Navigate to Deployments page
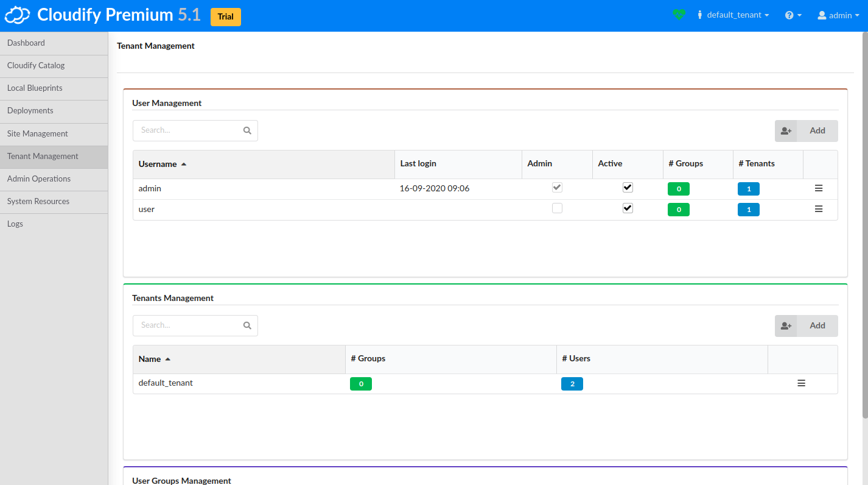The image size is (868, 485). click(54, 111)
